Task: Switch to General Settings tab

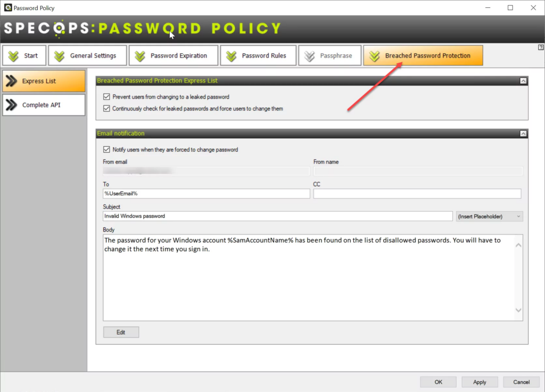Action: (x=87, y=55)
